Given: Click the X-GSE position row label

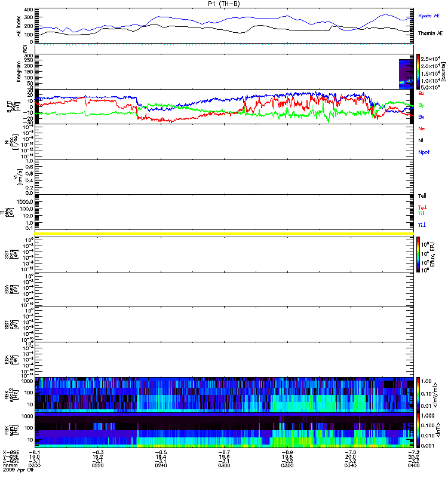Looking at the screenshot, I should click(11, 453).
